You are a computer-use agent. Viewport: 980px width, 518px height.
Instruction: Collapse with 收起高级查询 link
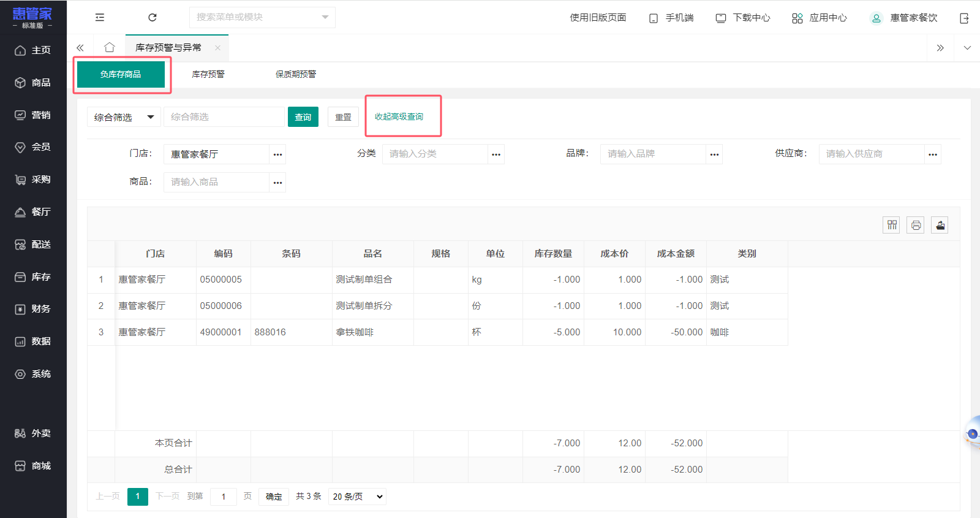(x=399, y=116)
